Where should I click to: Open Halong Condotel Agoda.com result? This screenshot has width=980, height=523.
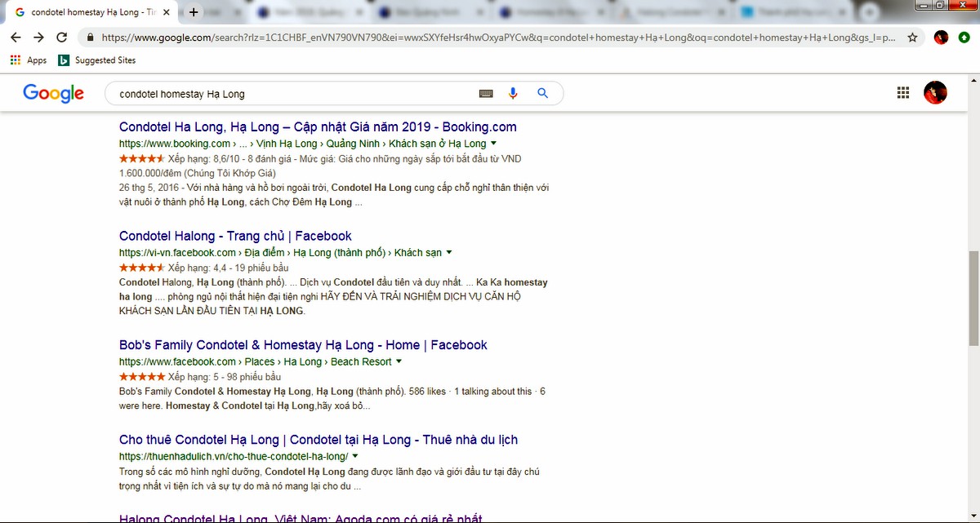click(x=301, y=518)
